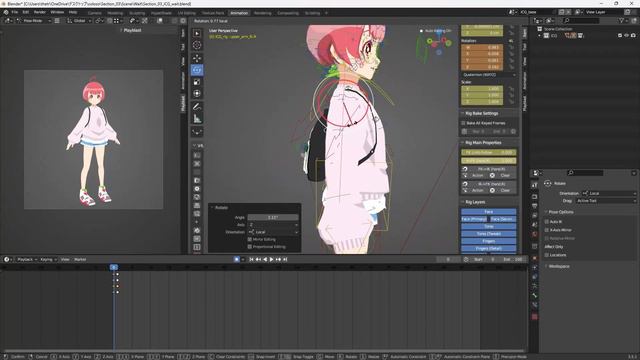
Task: Open the timeline Keying menu
Action: (x=48, y=260)
